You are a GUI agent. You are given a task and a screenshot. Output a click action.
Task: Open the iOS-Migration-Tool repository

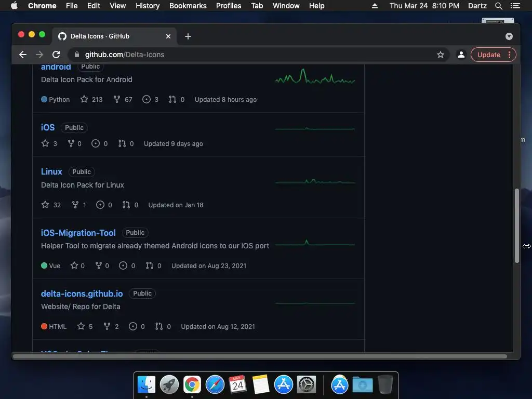pyautogui.click(x=78, y=233)
